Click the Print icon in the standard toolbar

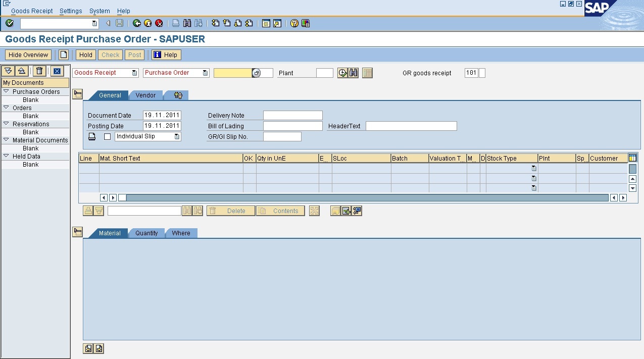(x=176, y=23)
